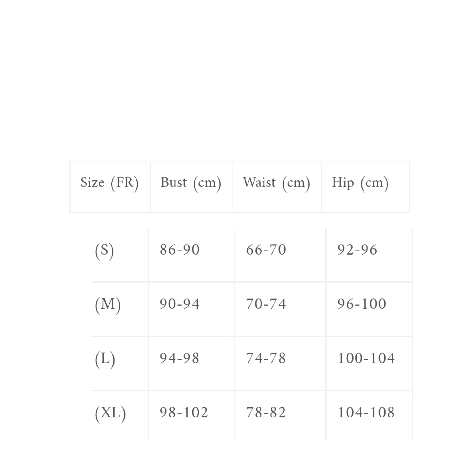Select hip value 96-100
The width and height of the screenshot is (476, 476).
(x=362, y=304)
